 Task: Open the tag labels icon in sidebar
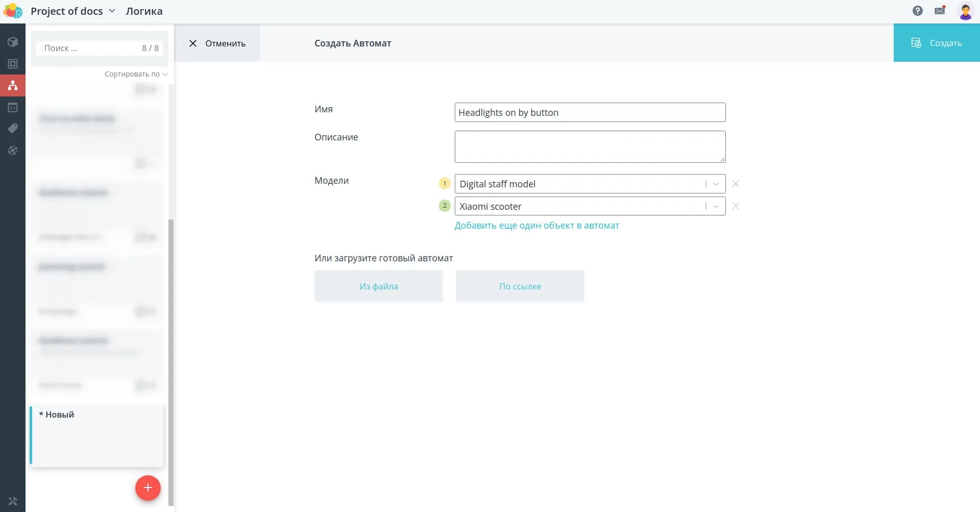tap(13, 129)
